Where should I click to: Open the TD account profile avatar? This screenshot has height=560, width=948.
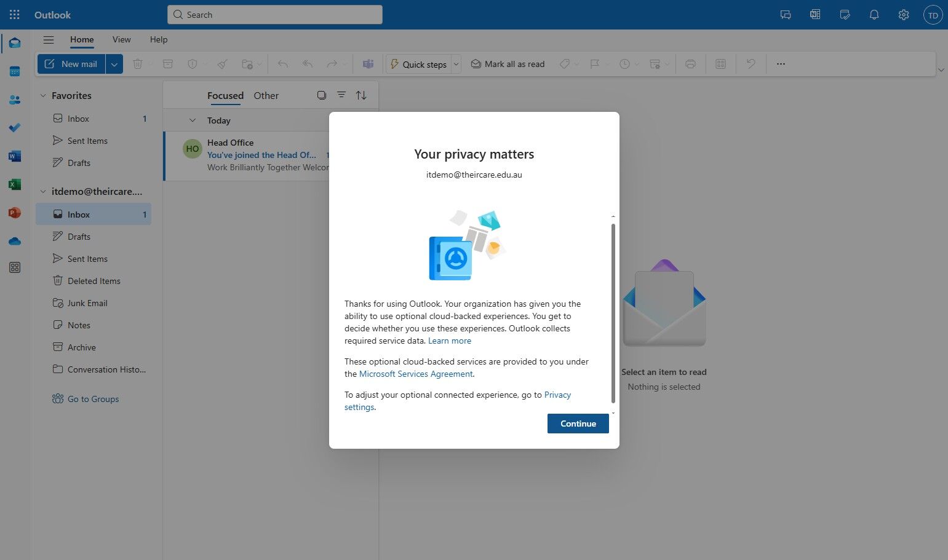pyautogui.click(x=933, y=15)
